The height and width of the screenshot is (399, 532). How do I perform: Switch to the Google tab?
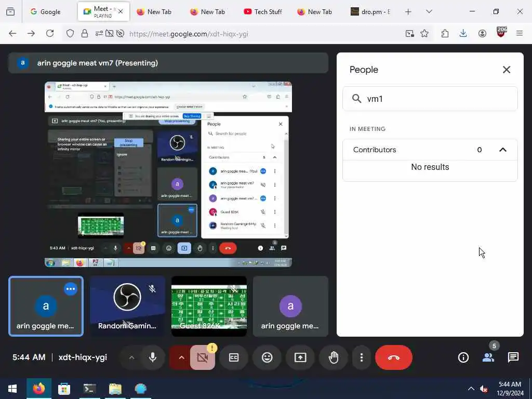(x=46, y=11)
